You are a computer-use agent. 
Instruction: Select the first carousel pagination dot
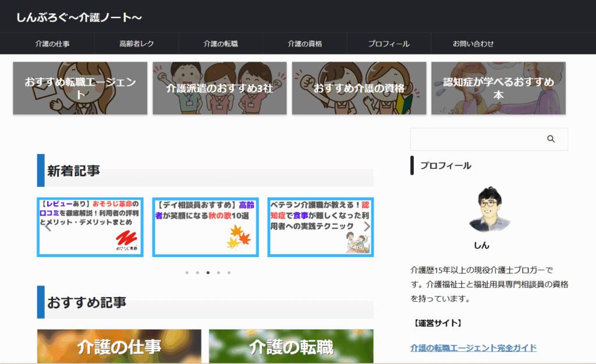pyautogui.click(x=187, y=272)
